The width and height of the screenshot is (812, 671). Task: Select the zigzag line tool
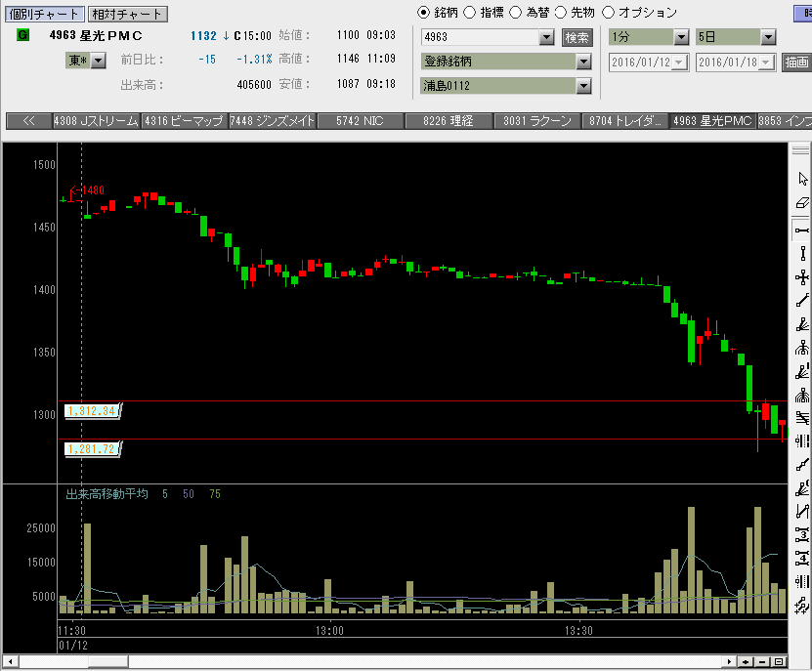coord(802,512)
